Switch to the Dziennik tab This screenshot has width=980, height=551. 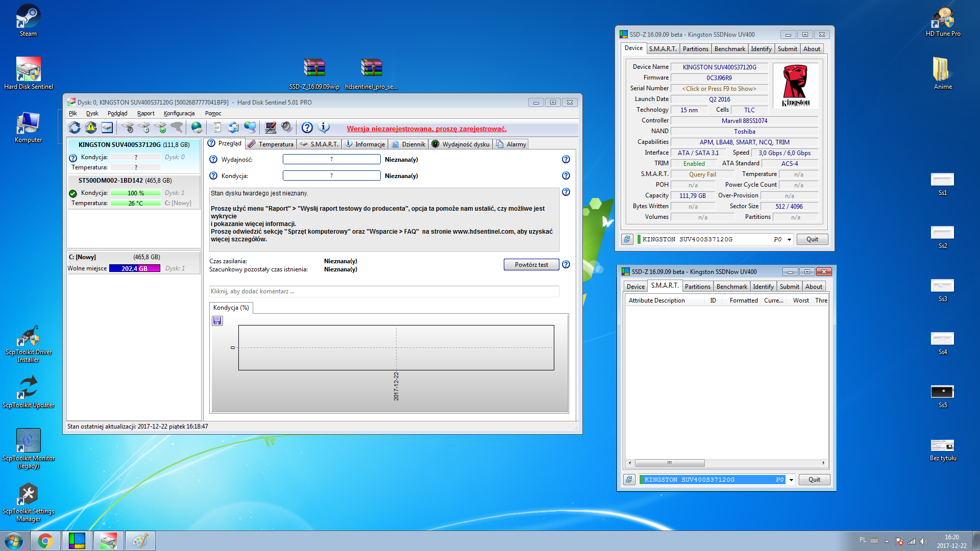coord(409,144)
